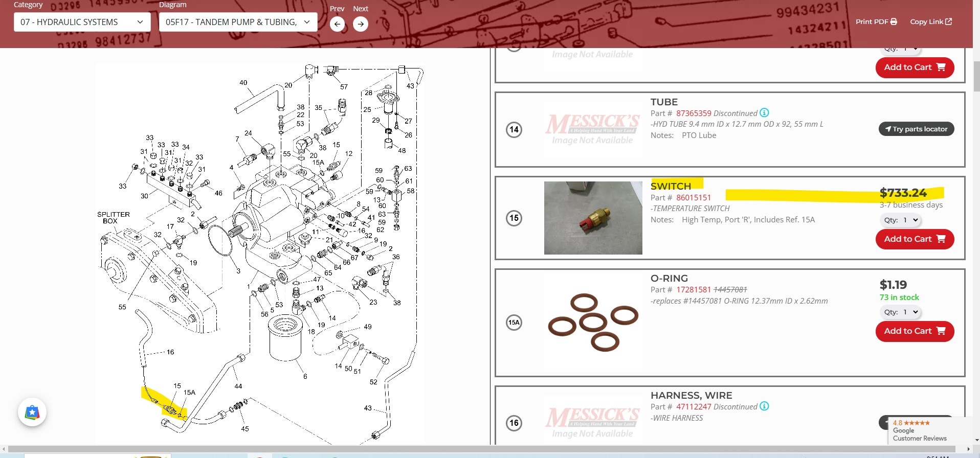Open part number link 86015151
980x458 pixels.
coord(694,198)
